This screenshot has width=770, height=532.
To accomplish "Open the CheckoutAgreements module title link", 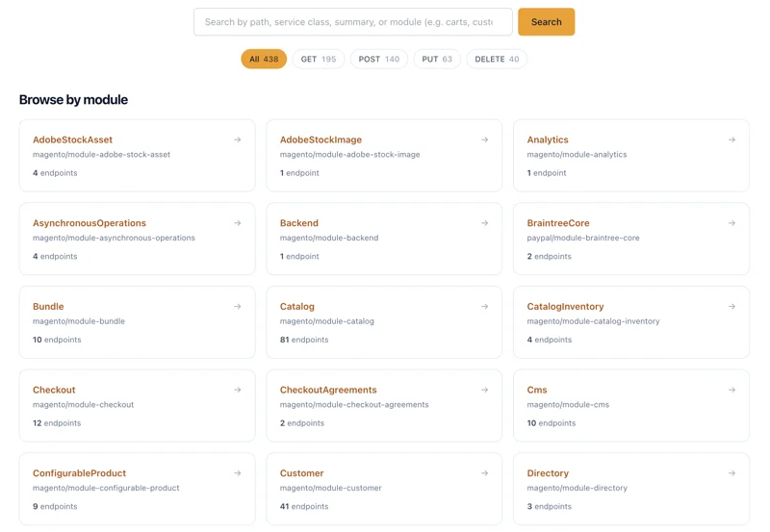I will coord(328,391).
